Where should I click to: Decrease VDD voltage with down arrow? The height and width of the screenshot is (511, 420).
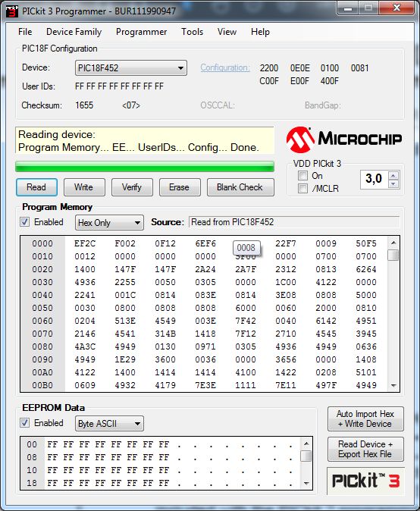tap(393, 183)
